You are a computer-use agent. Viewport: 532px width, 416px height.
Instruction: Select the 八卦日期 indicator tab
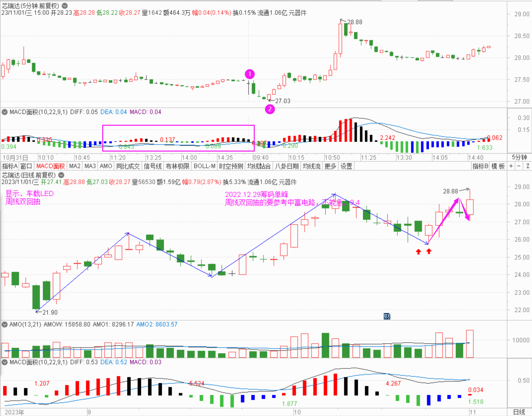(287, 166)
